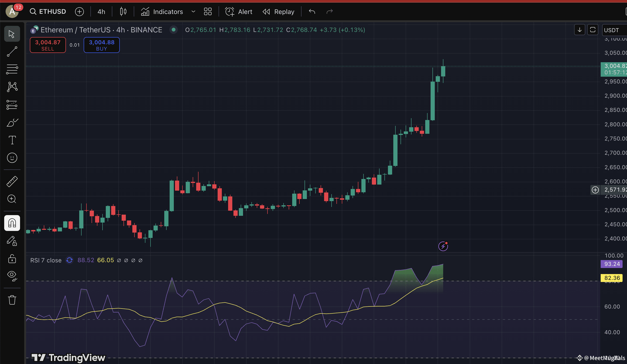The height and width of the screenshot is (364, 627).
Task: Start bar Replay mode
Action: point(278,11)
